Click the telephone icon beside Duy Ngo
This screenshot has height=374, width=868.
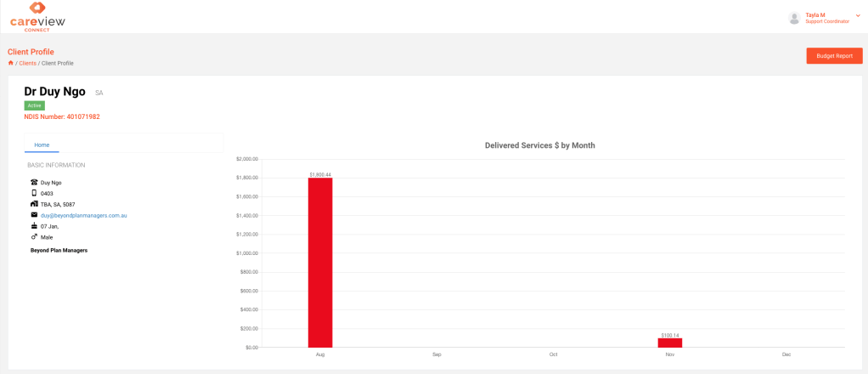34,183
